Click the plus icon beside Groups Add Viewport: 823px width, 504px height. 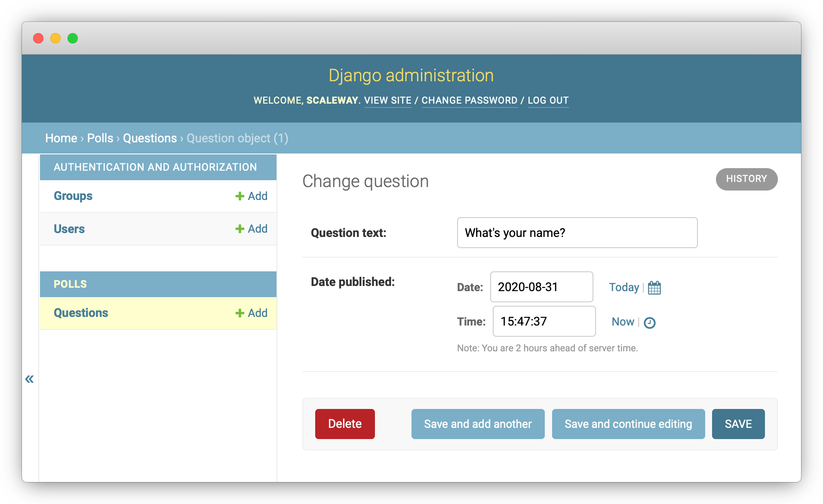[x=240, y=196]
